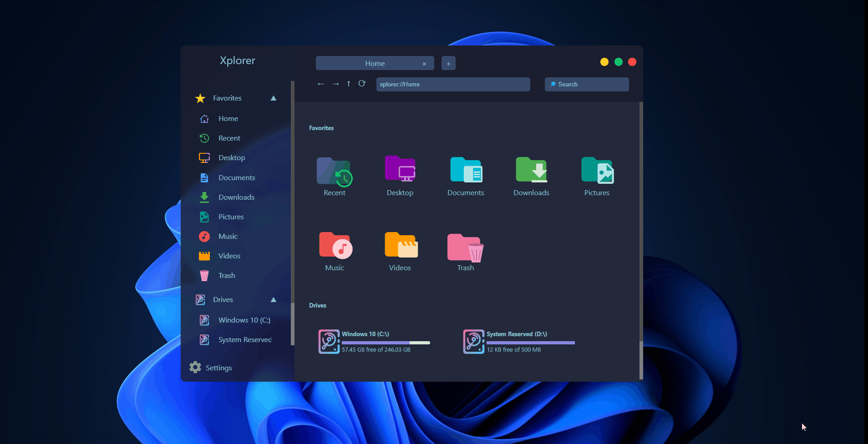The image size is (868, 444).
Task: Click the yellow minimize window button
Action: (604, 62)
